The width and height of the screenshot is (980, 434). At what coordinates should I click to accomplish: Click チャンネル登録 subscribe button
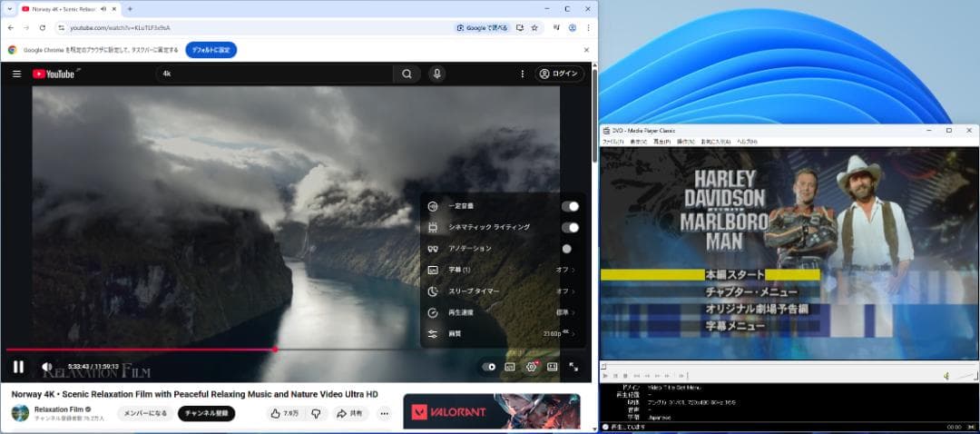tap(206, 413)
